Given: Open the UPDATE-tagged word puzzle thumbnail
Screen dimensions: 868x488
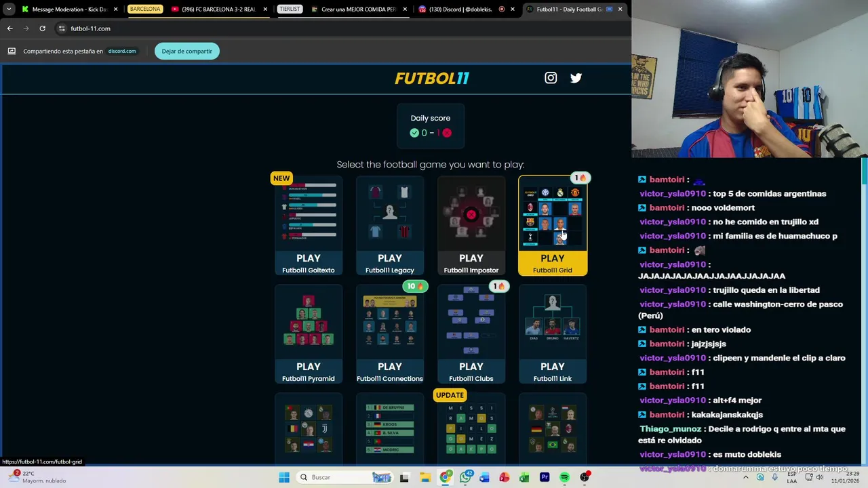Looking at the screenshot, I should (x=471, y=428).
